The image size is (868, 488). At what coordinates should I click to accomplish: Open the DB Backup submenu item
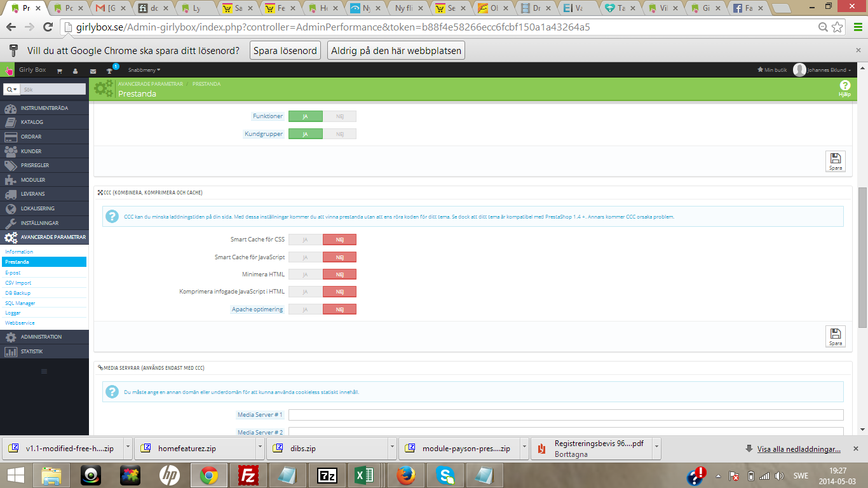pos(18,293)
